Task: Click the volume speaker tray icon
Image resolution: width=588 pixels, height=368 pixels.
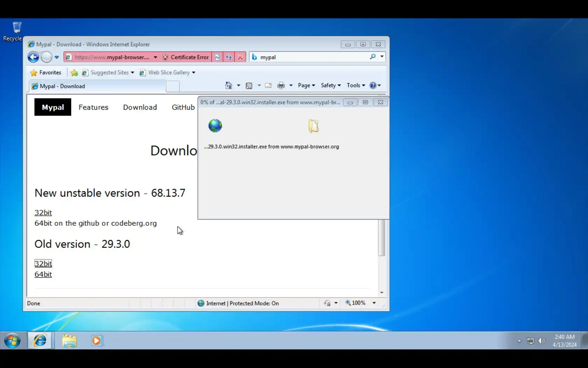Action: tap(541, 341)
